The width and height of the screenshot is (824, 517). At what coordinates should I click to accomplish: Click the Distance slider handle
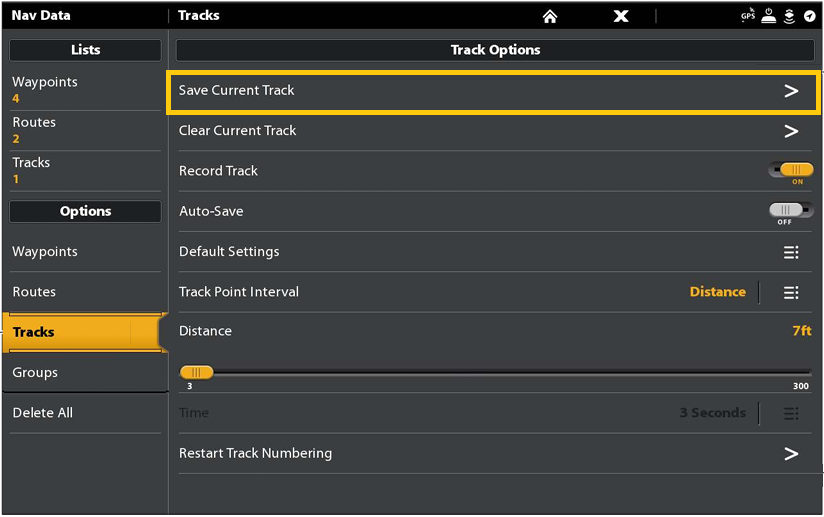[x=196, y=372]
